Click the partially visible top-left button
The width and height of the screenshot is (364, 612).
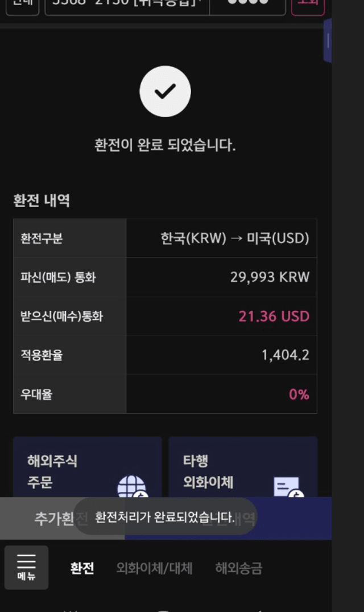[23, 5]
